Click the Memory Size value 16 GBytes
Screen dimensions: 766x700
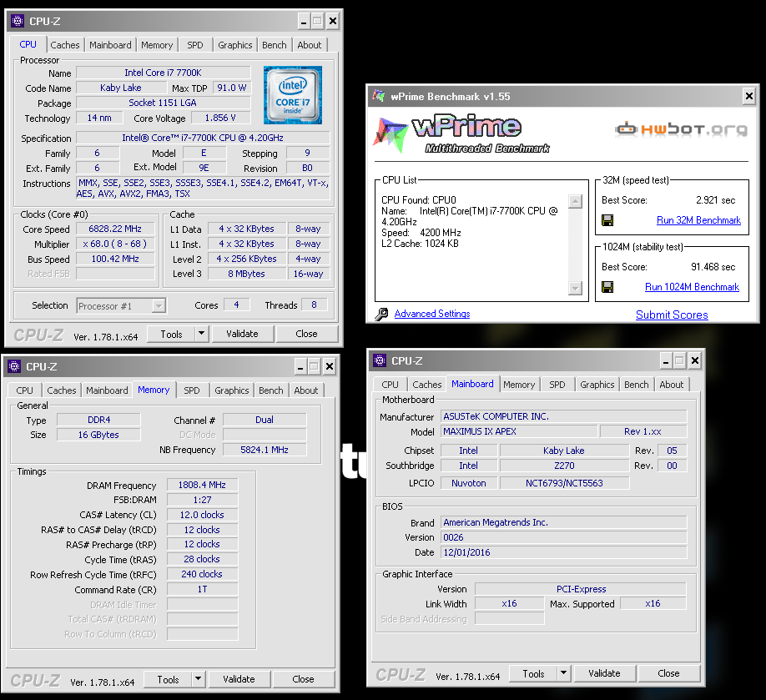click(x=98, y=435)
